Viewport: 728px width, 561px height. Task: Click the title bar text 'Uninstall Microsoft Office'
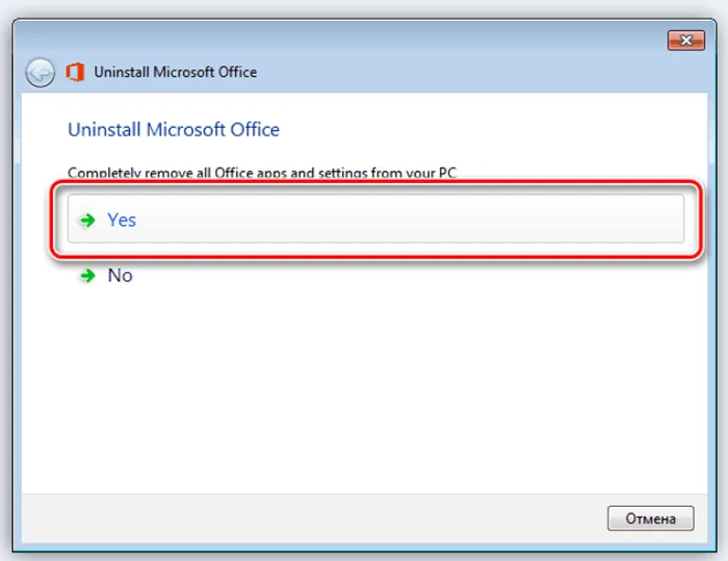pyautogui.click(x=175, y=72)
